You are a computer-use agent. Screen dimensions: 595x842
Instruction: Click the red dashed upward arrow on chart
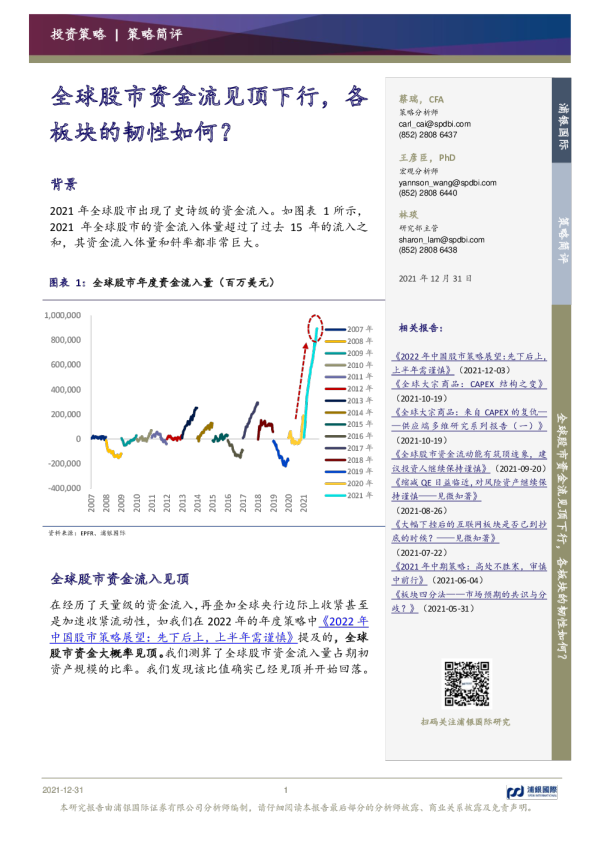click(x=301, y=380)
